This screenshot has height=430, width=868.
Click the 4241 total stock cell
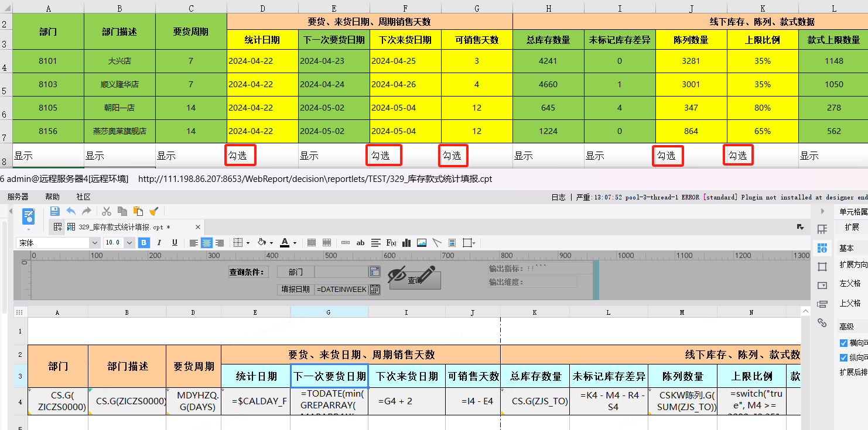coord(548,61)
